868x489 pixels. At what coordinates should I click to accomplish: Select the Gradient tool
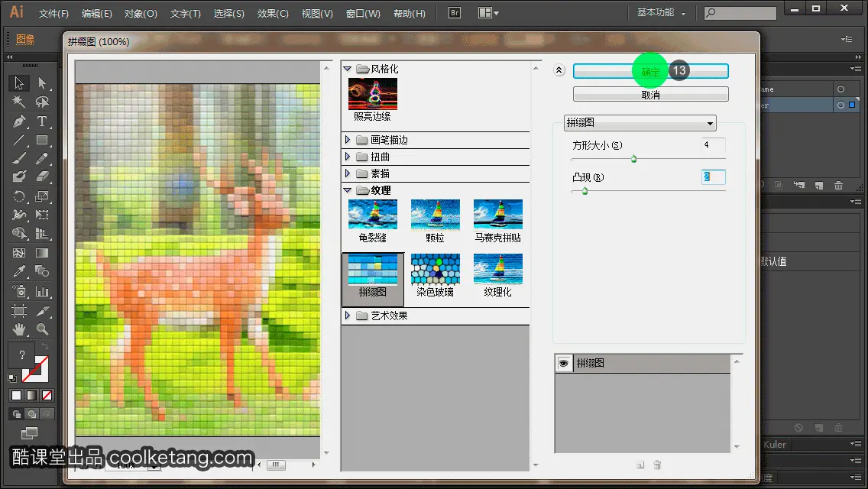tap(42, 253)
